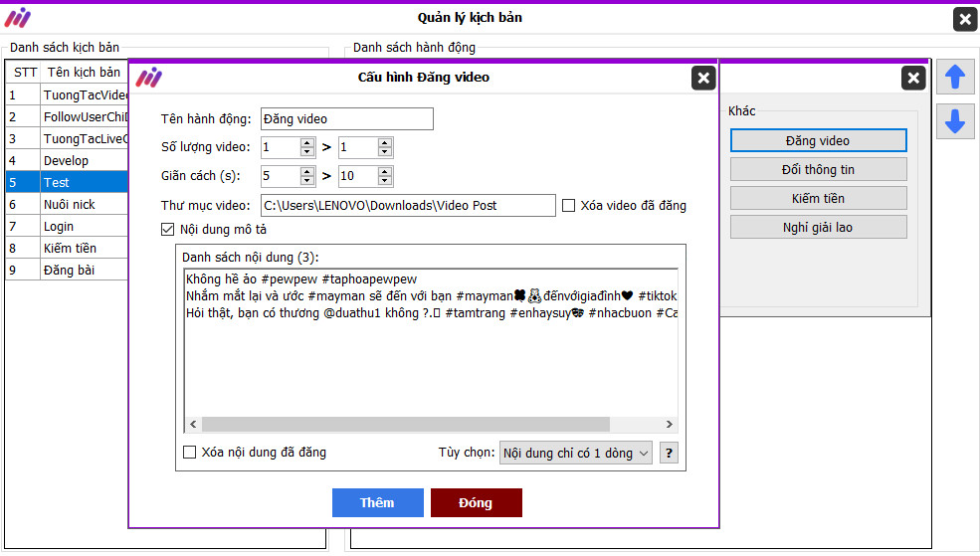
Task: Select the Kiếm tiền script in list
Action: (69, 248)
